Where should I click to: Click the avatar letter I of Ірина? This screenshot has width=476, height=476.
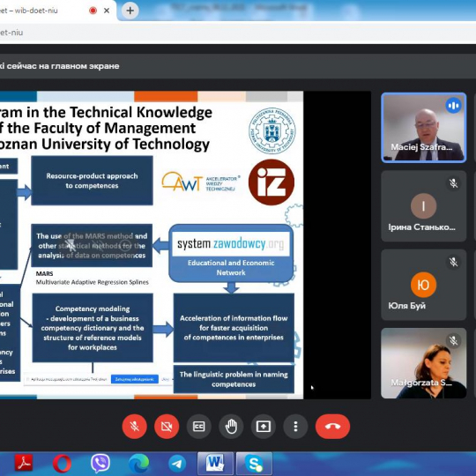[423, 206]
